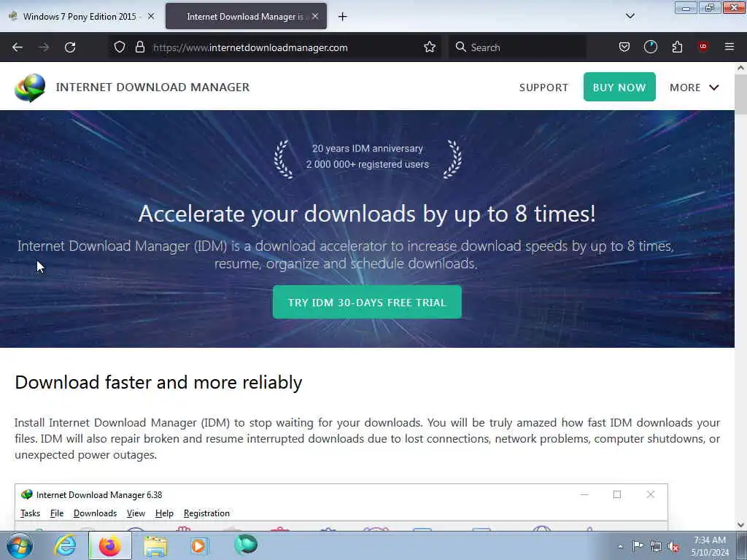Click Help menu in IDM screenshot

(164, 513)
